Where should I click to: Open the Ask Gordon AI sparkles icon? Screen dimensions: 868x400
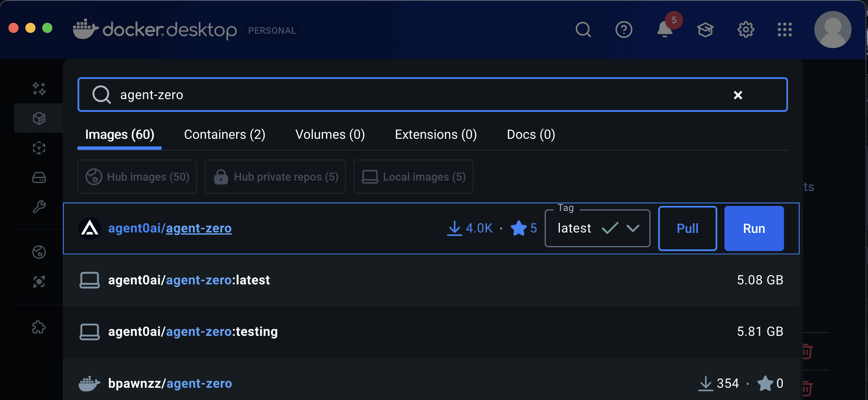pyautogui.click(x=39, y=89)
